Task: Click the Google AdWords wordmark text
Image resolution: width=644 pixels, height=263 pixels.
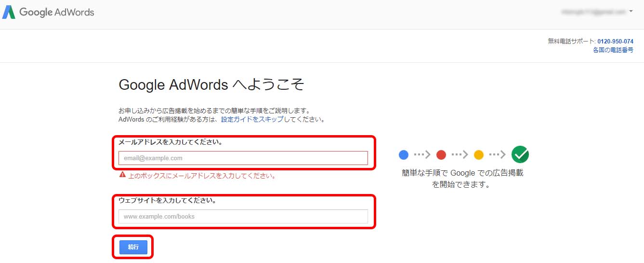Action: (x=57, y=13)
